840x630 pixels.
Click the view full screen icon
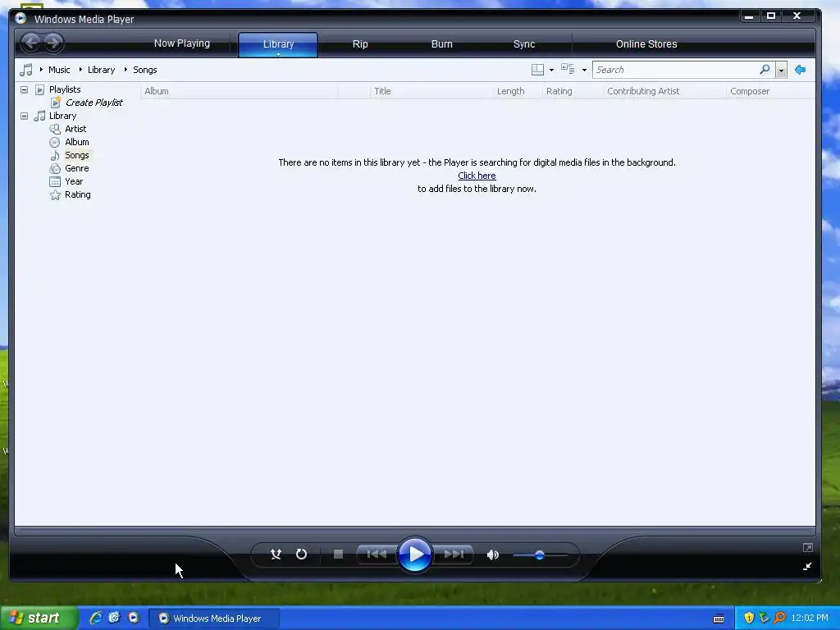pos(808,547)
